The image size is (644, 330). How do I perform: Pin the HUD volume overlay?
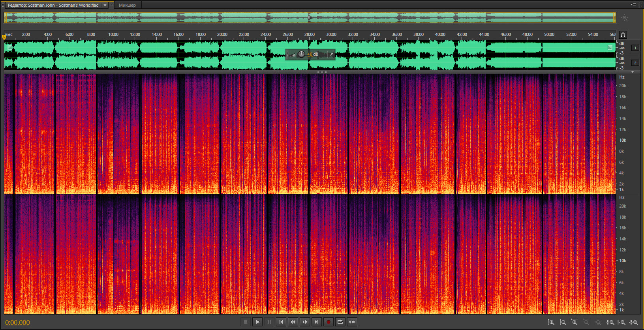(x=331, y=54)
